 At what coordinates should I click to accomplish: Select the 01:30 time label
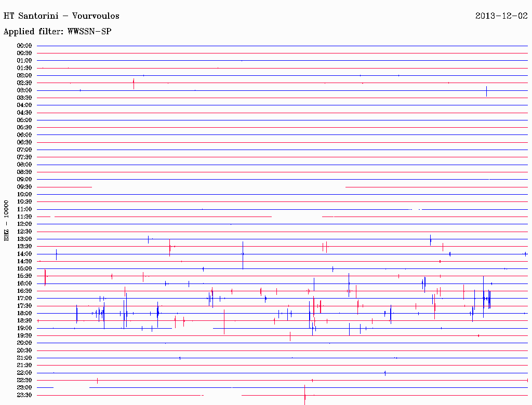point(24,68)
